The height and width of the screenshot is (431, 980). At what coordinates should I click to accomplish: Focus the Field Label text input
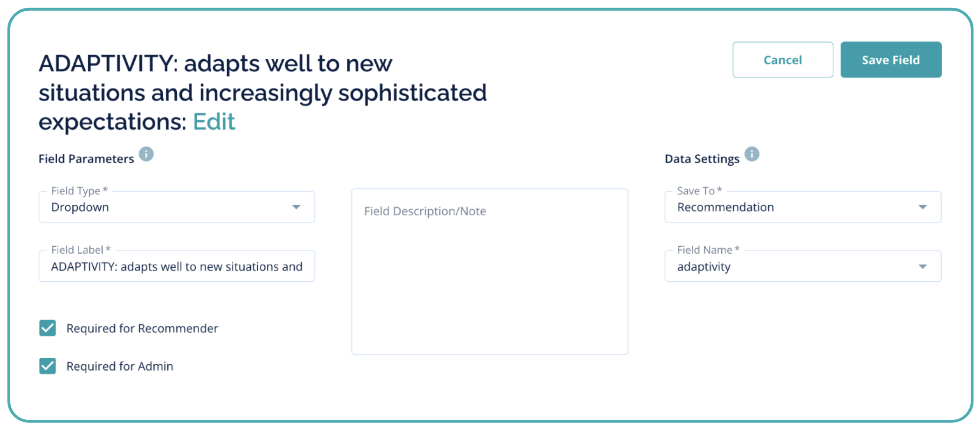[x=176, y=266]
